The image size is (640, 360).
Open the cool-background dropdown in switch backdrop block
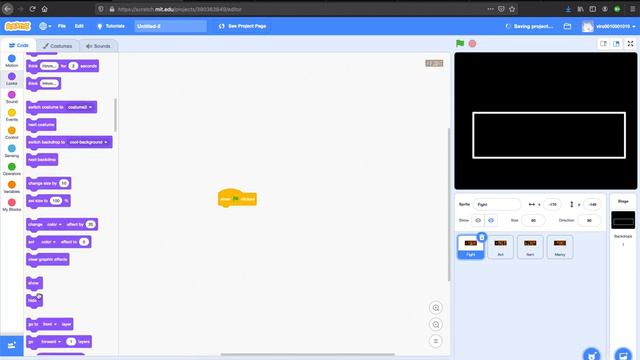88,142
